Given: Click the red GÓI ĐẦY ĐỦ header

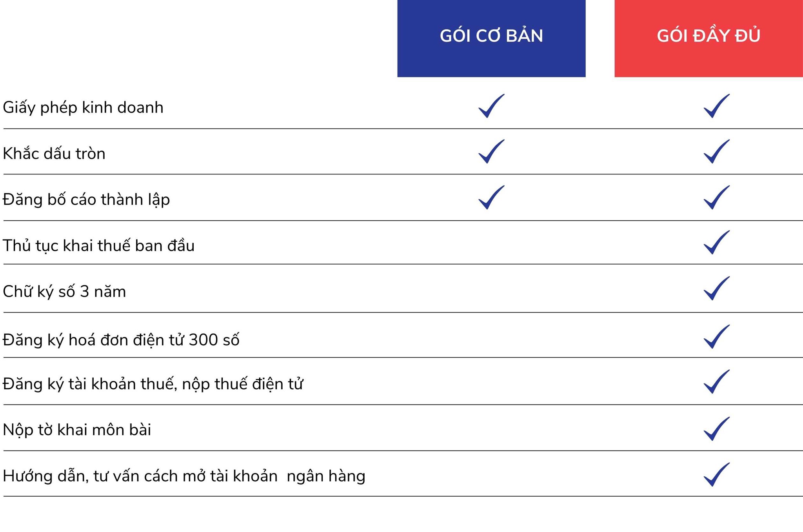Looking at the screenshot, I should pyautogui.click(x=708, y=38).
